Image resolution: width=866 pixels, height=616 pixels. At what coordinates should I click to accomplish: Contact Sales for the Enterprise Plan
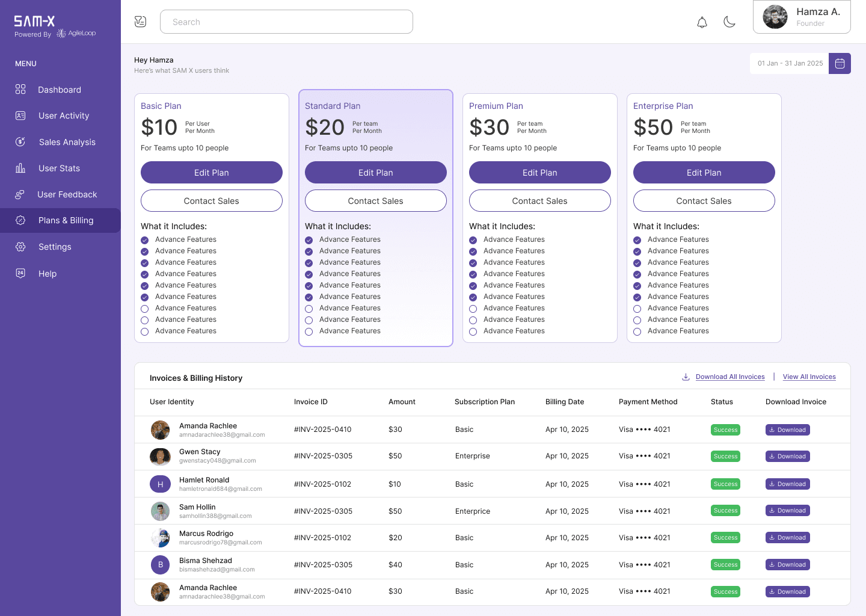[704, 201]
